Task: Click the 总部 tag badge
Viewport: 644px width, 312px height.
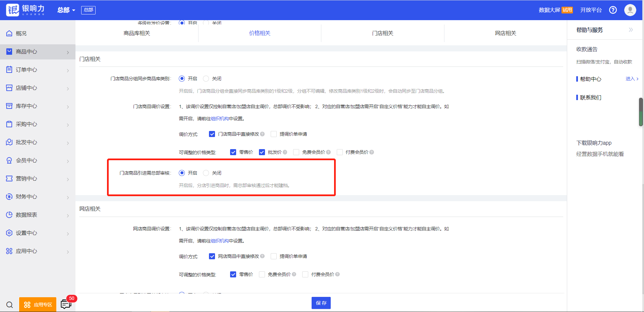Action: click(x=88, y=10)
